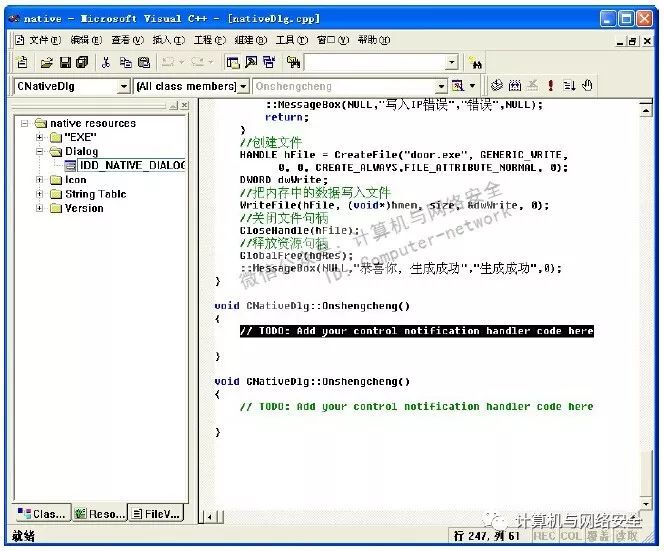Copy selection using the Copy icon

point(125,63)
